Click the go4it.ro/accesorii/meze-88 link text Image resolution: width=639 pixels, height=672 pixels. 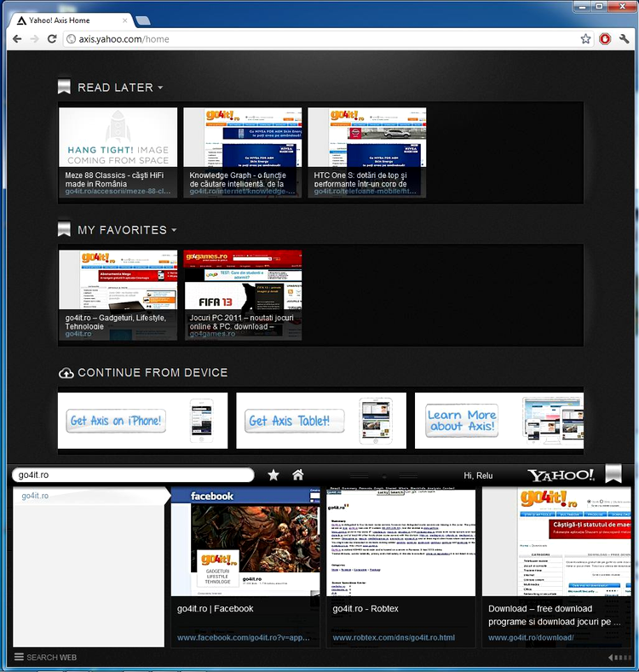tap(118, 191)
